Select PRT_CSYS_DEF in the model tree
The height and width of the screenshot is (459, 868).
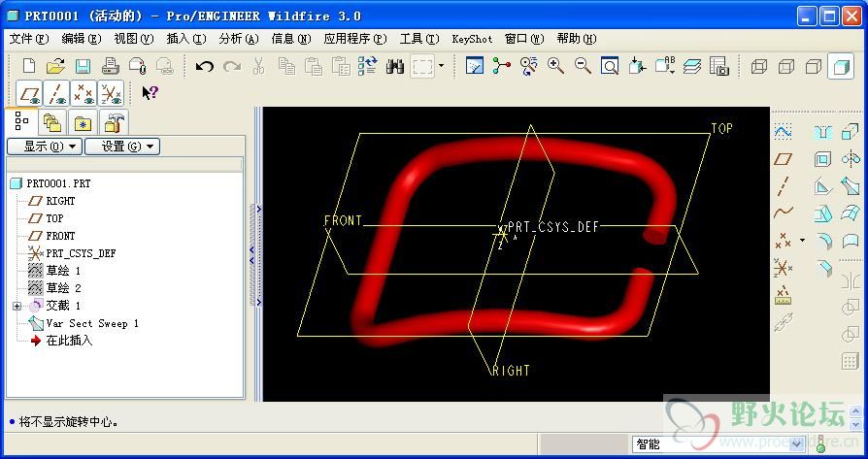point(81,253)
